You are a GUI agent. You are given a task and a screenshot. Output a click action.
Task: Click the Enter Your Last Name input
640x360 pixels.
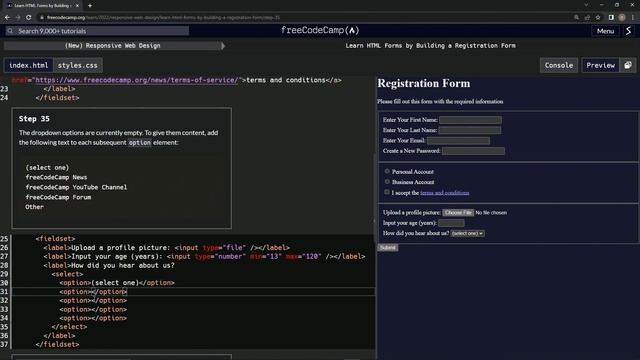(469, 130)
